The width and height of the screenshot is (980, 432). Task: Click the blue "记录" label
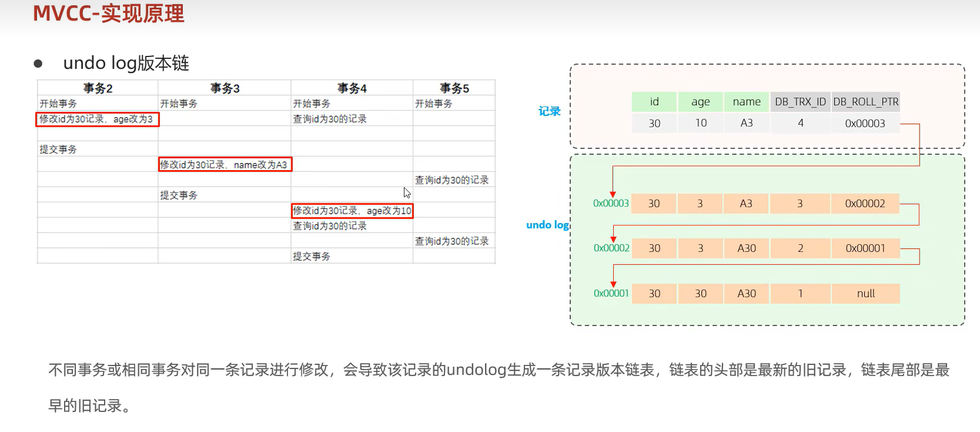click(x=549, y=111)
